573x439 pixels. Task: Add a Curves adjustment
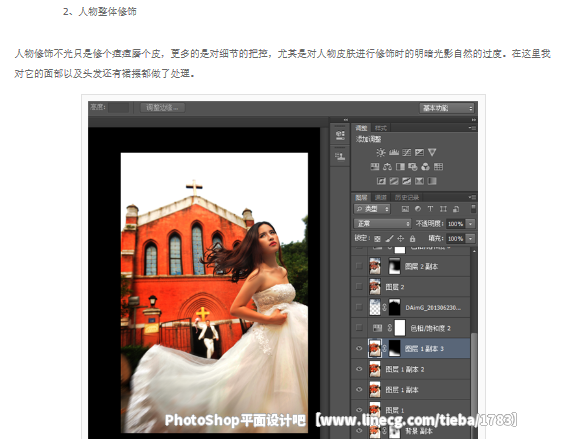407,152
